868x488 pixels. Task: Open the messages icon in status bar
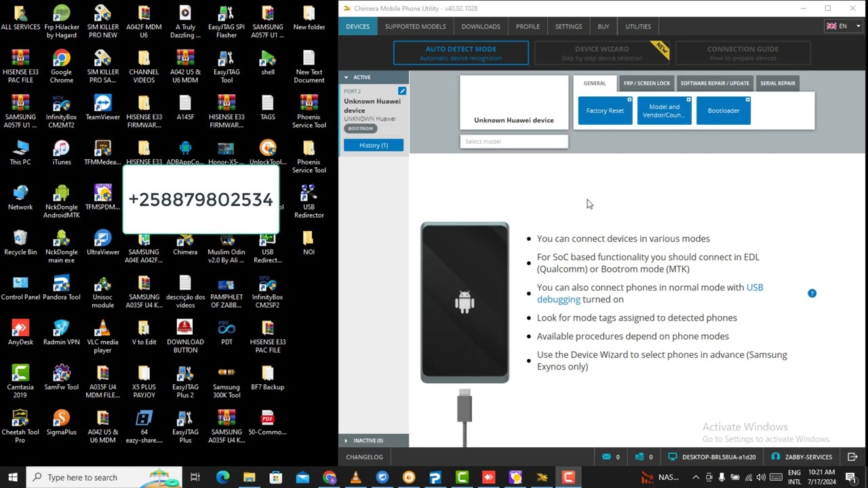606,456
